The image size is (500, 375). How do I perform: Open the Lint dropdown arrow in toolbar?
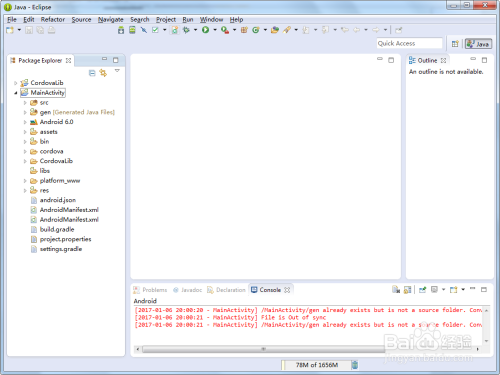point(164,30)
